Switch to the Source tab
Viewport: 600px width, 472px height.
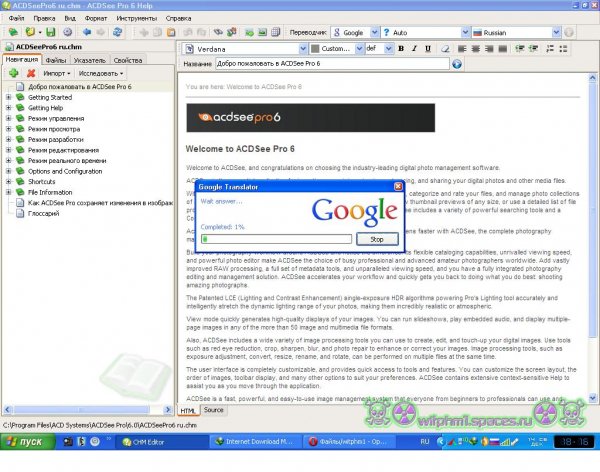214,410
